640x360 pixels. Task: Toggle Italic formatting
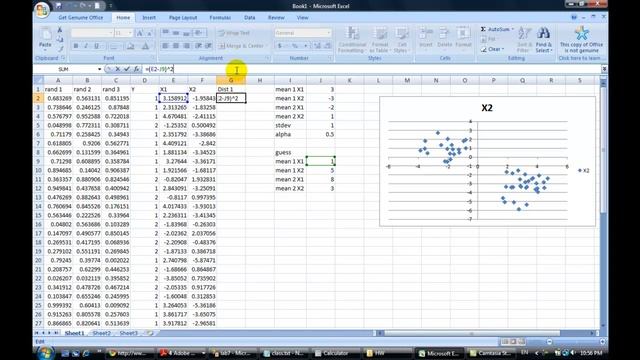[86, 46]
